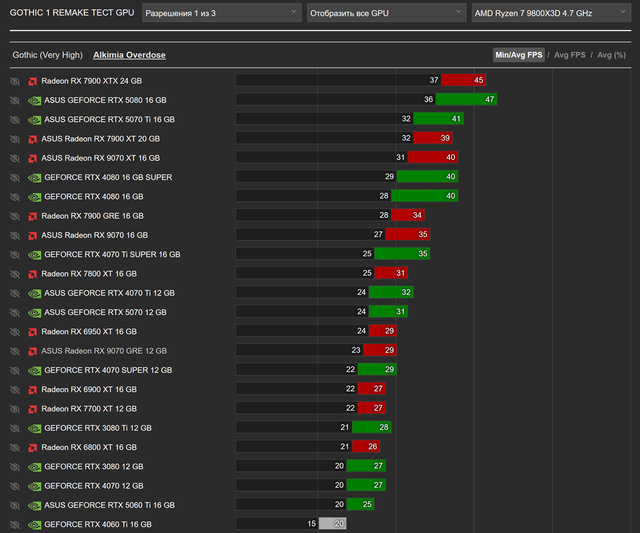Click AMD logo of Radeon RX 6950 XT 16 GB
Image resolution: width=640 pixels, height=533 pixels.
[33, 332]
